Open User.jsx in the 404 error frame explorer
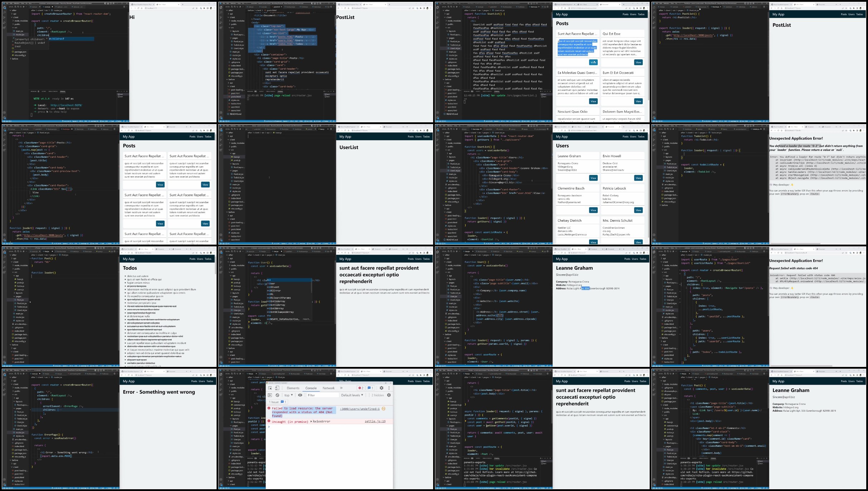Image resolution: width=868 pixels, height=491 pixels. 669,300
